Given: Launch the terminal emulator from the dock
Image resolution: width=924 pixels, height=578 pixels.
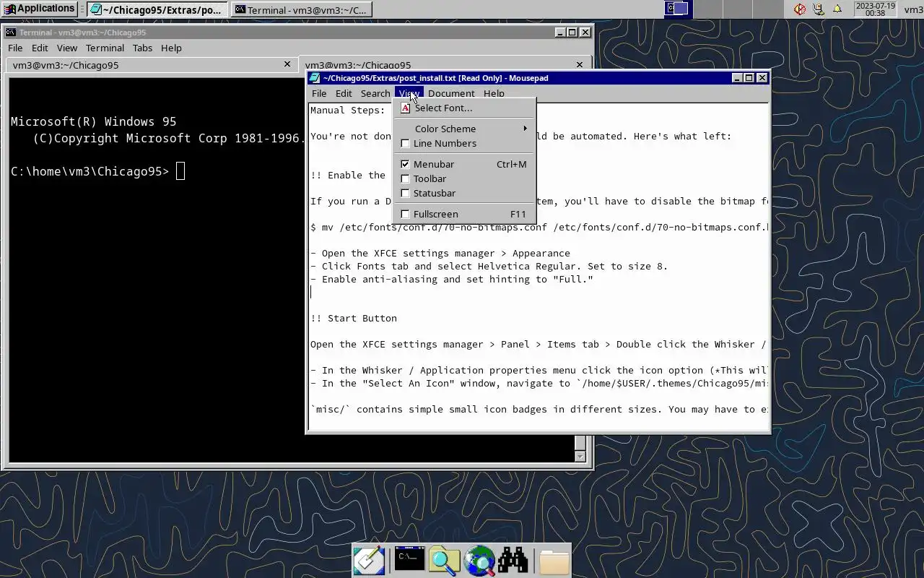Looking at the screenshot, I should (409, 559).
